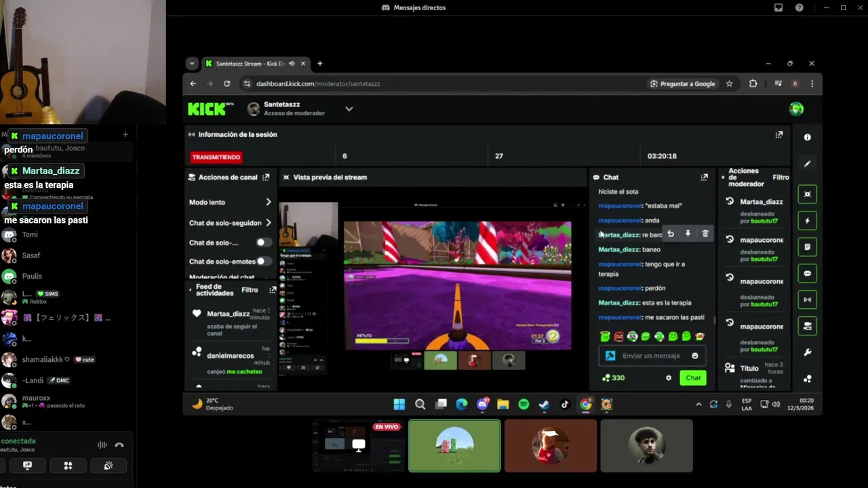This screenshot has width=868, height=488.
Task: Select curly-hair man participant thumbnail
Action: click(x=646, y=446)
